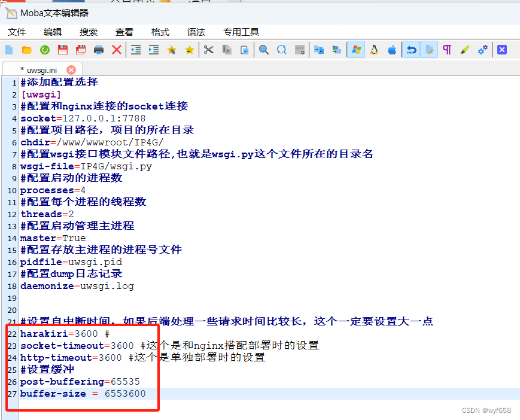This screenshot has width=520, height=420.
Task: Click the post-buffering=65535 line
Action: coord(80,382)
